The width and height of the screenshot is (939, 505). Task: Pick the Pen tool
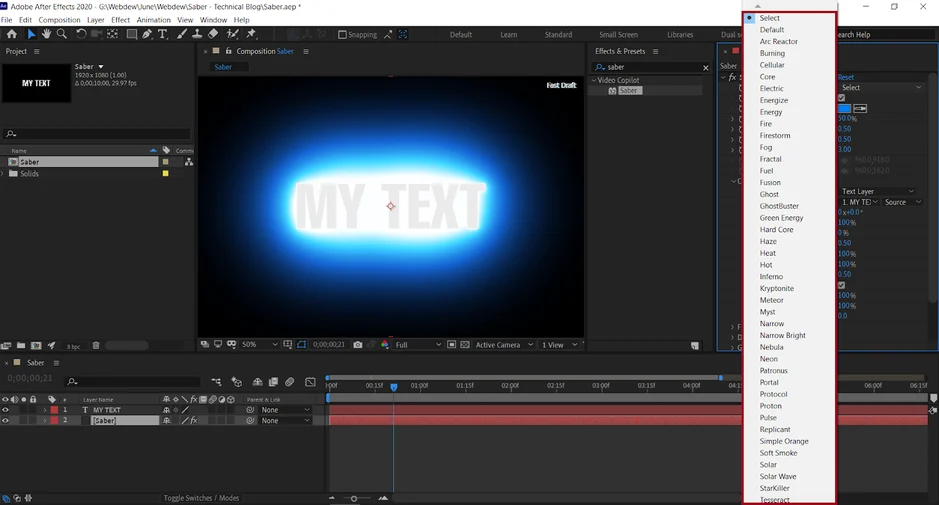pyautogui.click(x=147, y=34)
